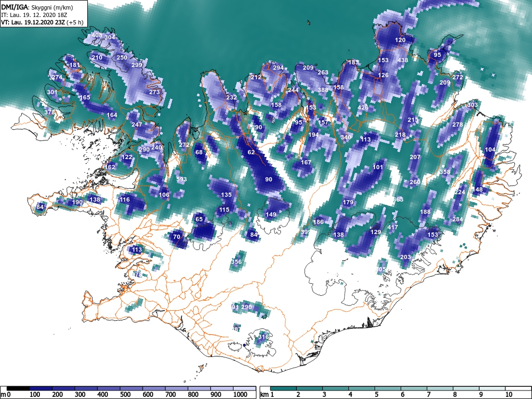Click the visibility value 190 on the map

point(77,203)
